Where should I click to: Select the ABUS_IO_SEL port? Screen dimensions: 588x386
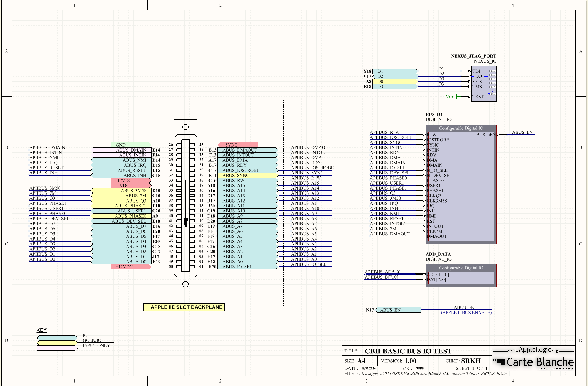coord(248,267)
